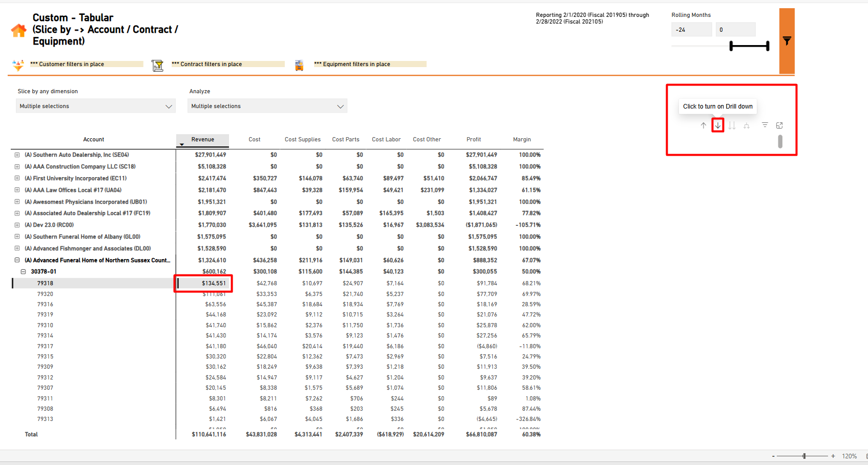This screenshot has width=868, height=465.
Task: Sort by the Cost Parts column header
Action: point(346,139)
